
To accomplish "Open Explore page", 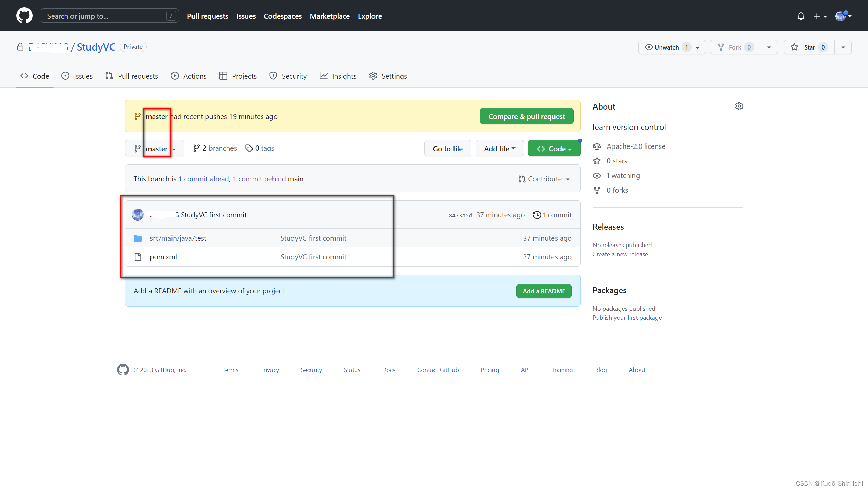I will (369, 16).
